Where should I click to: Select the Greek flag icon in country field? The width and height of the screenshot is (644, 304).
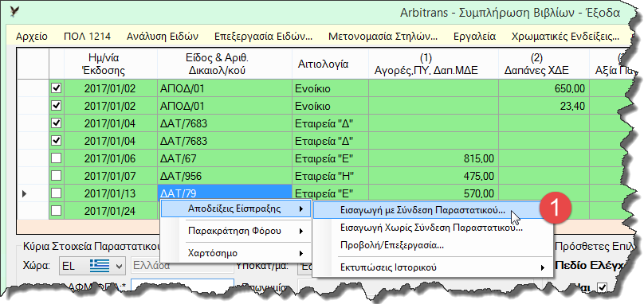(100, 266)
